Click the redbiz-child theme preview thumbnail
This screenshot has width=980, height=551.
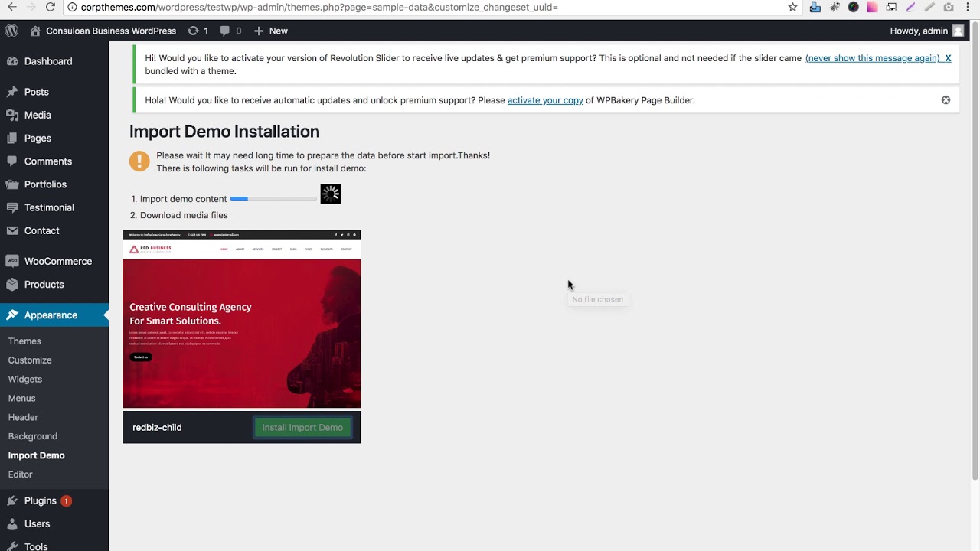[241, 319]
